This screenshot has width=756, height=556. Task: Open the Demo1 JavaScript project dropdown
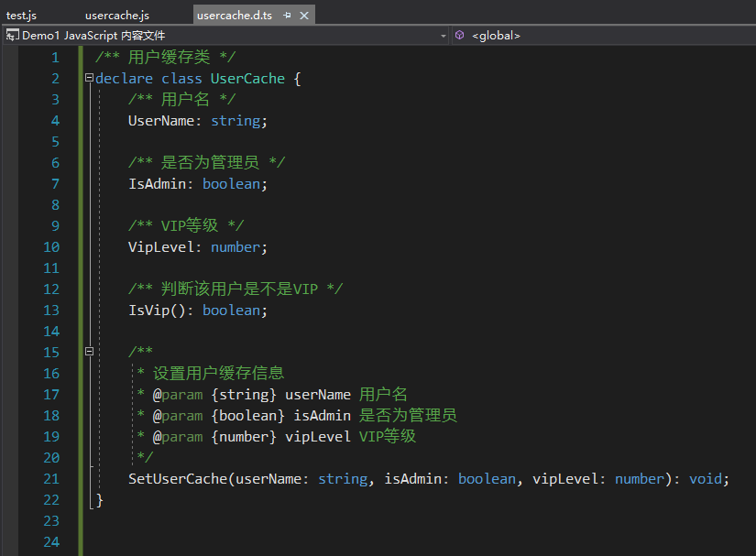pos(444,36)
